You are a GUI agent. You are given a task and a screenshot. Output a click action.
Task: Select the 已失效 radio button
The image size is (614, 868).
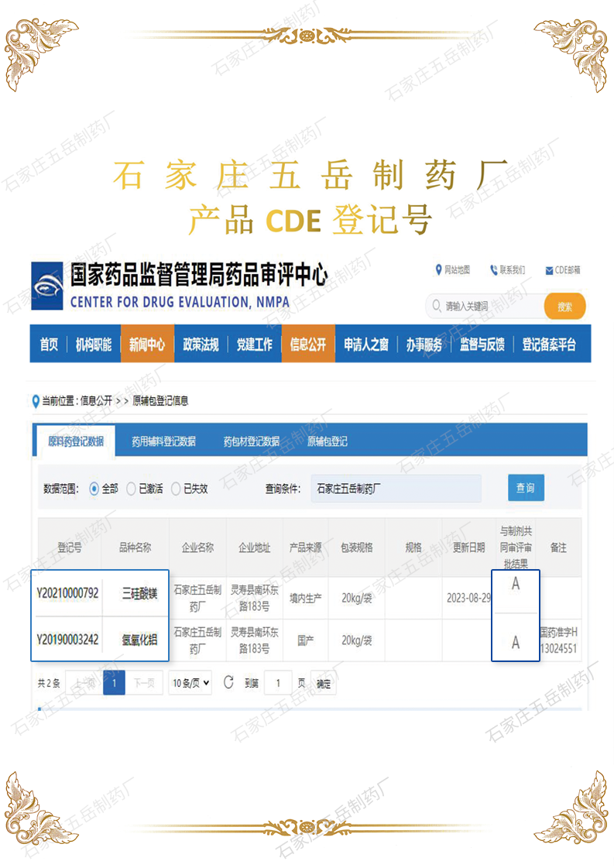tap(176, 489)
